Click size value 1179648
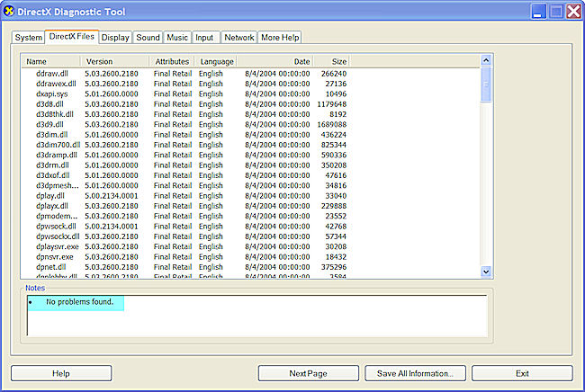Image resolution: width=585 pixels, height=392 pixels. point(332,104)
